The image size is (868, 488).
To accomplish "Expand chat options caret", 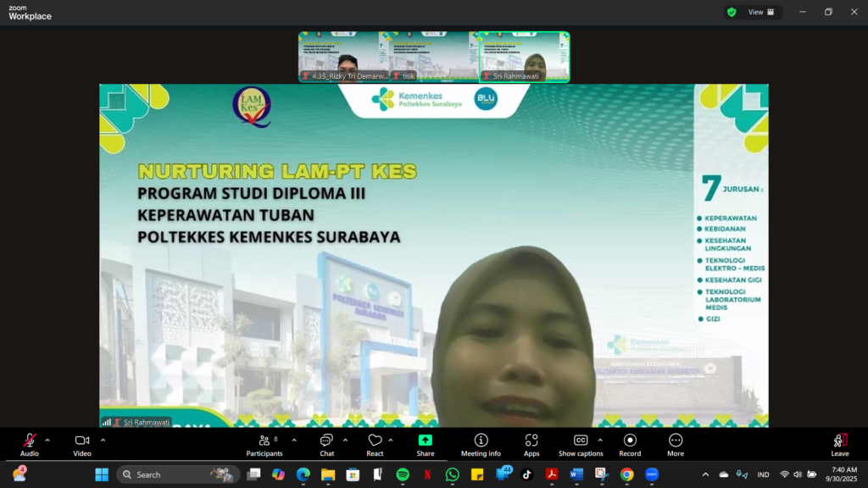I will pos(346,441).
